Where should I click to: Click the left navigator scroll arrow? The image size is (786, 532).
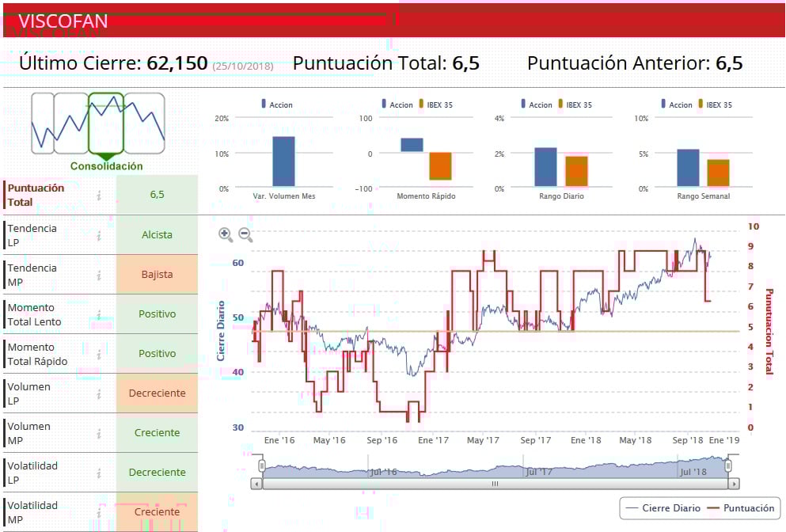256,484
